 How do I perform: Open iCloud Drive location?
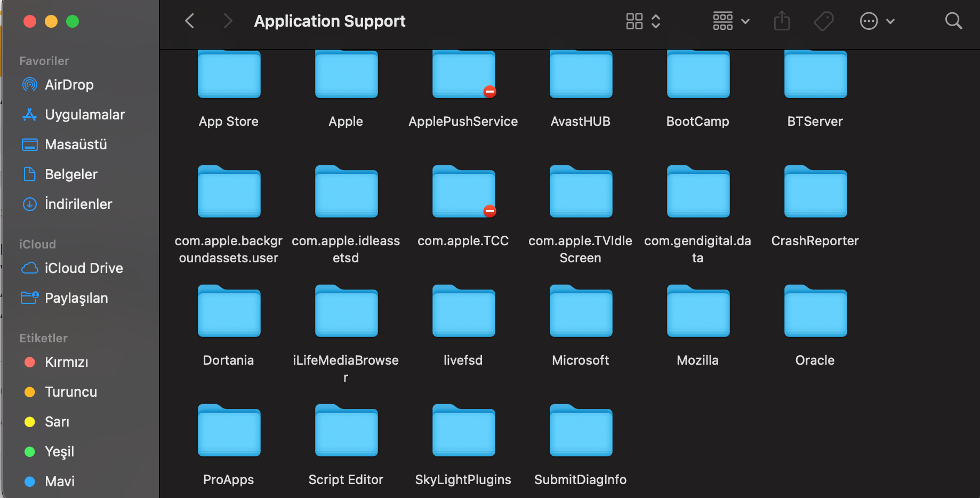click(x=83, y=268)
